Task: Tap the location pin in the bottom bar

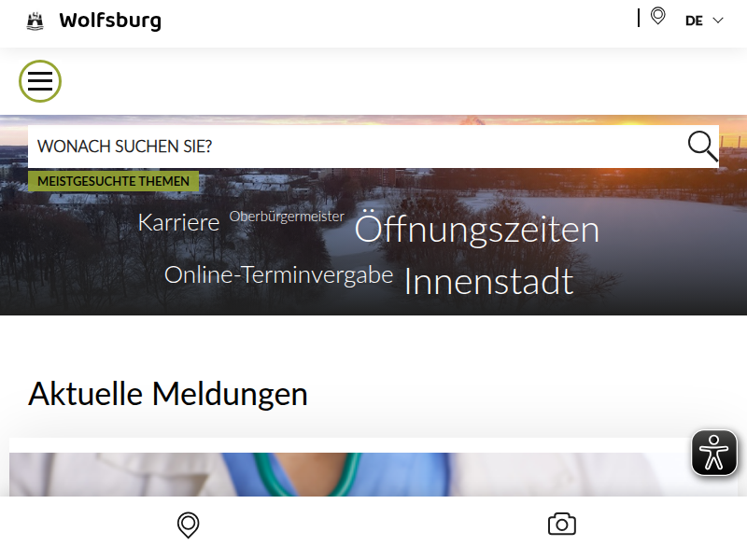Action: tap(189, 525)
